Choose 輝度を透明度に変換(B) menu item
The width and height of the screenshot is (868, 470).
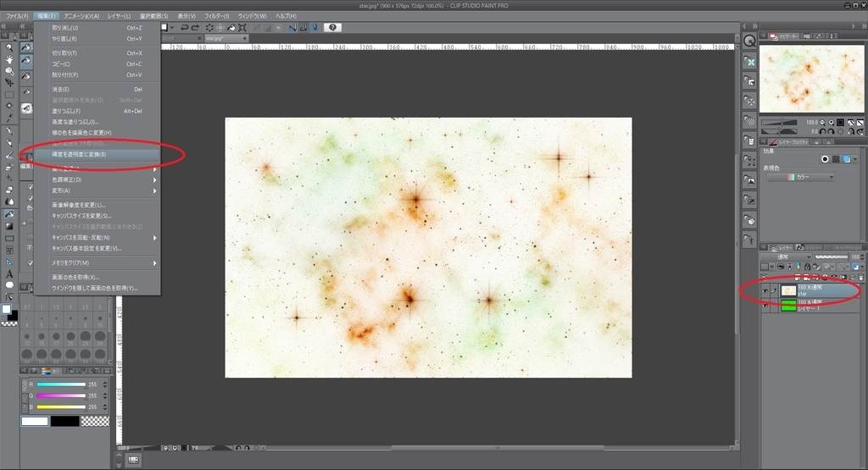[x=97, y=155]
